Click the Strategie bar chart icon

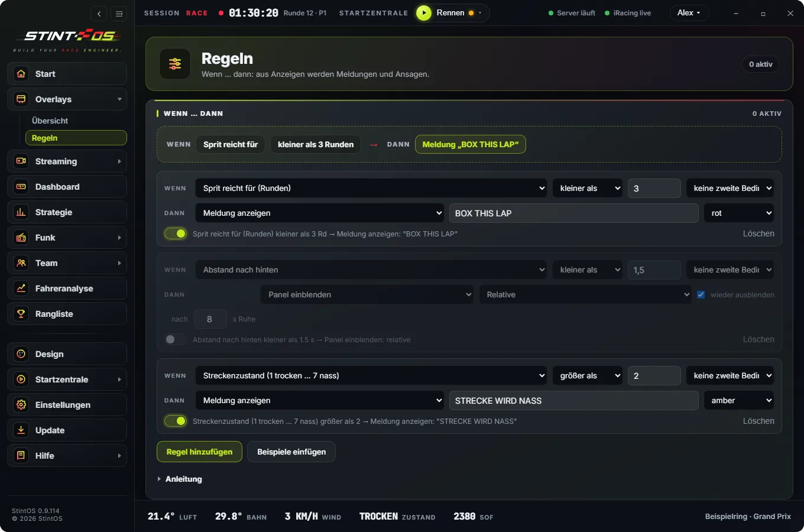coord(21,212)
